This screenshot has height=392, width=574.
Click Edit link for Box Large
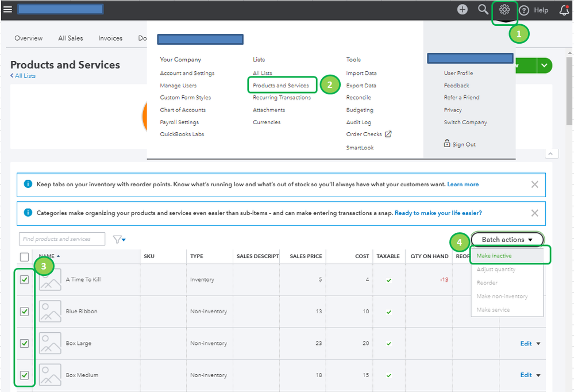[x=526, y=344]
